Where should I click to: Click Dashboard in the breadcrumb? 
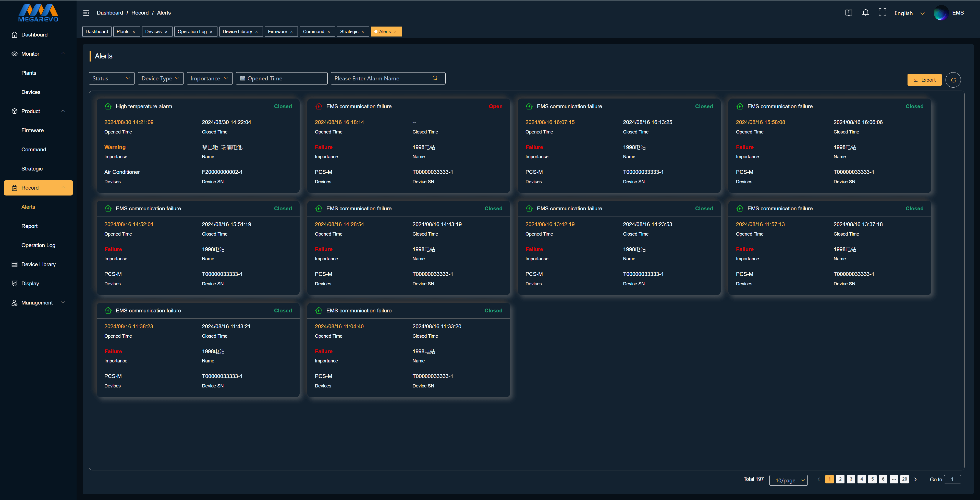[109, 13]
